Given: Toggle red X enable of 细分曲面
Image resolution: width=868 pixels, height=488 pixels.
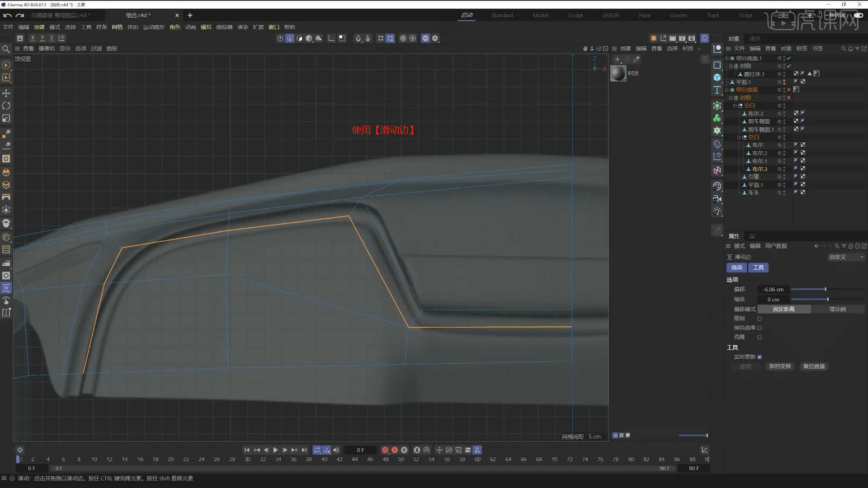Looking at the screenshot, I should tap(789, 90).
